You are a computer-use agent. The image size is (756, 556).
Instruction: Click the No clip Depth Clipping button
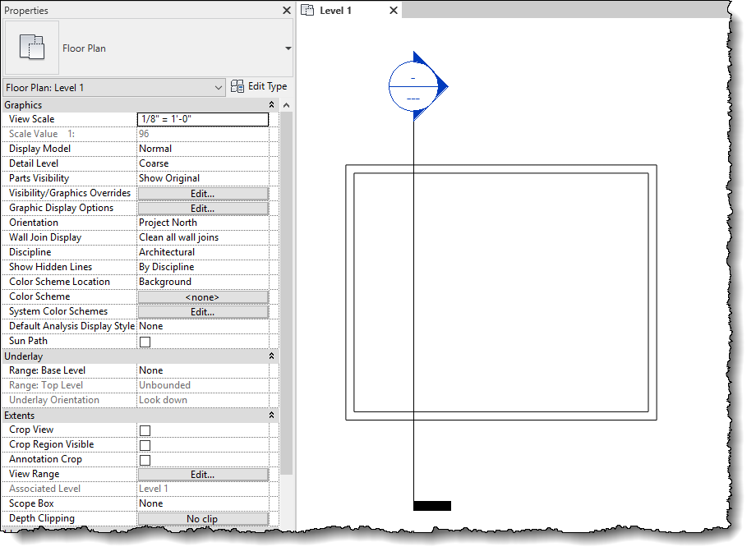pos(202,518)
